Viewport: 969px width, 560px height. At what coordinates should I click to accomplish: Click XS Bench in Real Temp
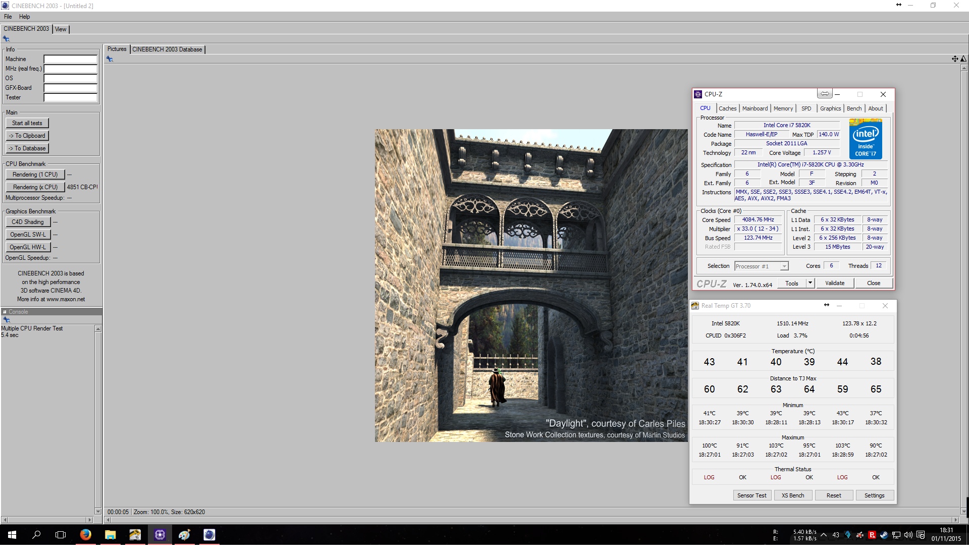click(x=793, y=495)
